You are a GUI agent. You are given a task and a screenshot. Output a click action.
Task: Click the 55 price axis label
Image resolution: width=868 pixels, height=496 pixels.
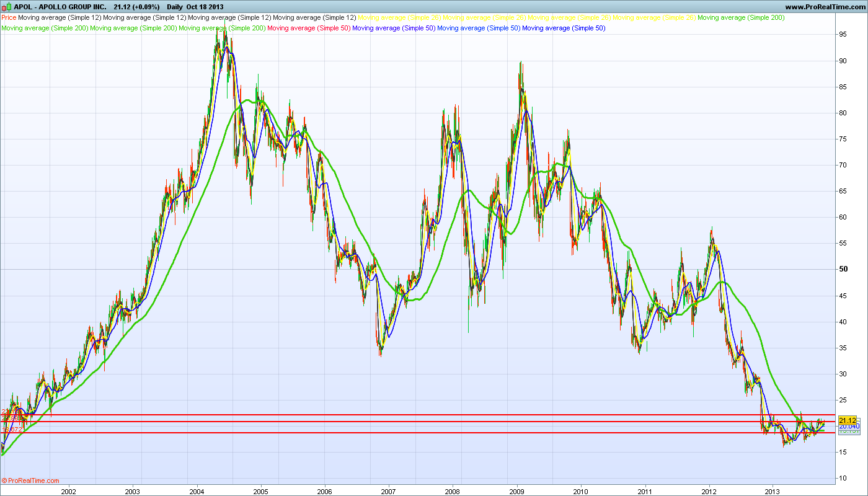coord(843,243)
